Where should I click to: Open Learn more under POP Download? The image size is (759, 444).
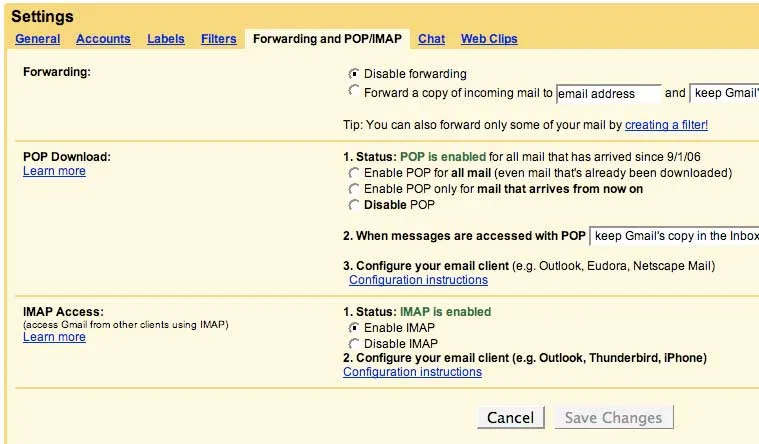tap(54, 171)
